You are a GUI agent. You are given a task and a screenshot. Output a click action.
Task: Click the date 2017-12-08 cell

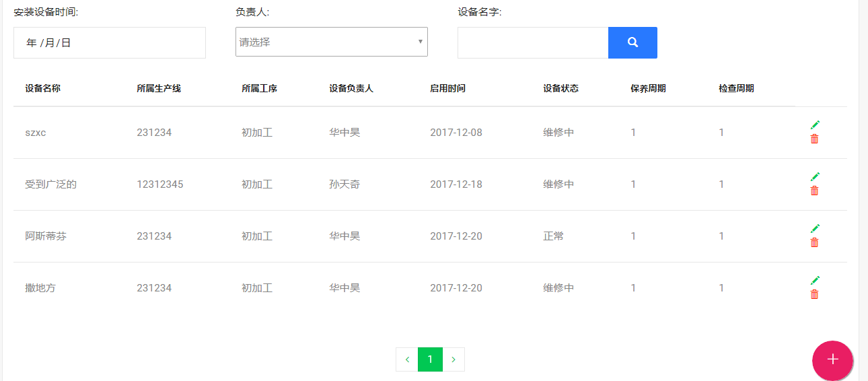[456, 133]
